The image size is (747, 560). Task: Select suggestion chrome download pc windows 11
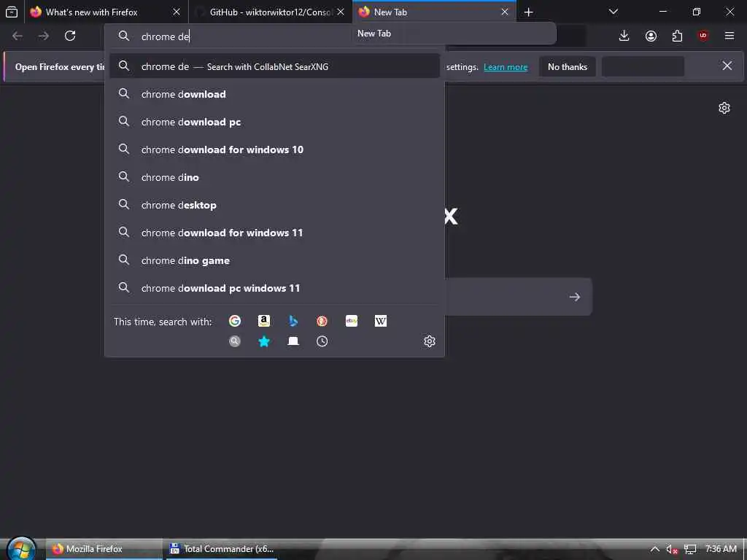[274, 288]
